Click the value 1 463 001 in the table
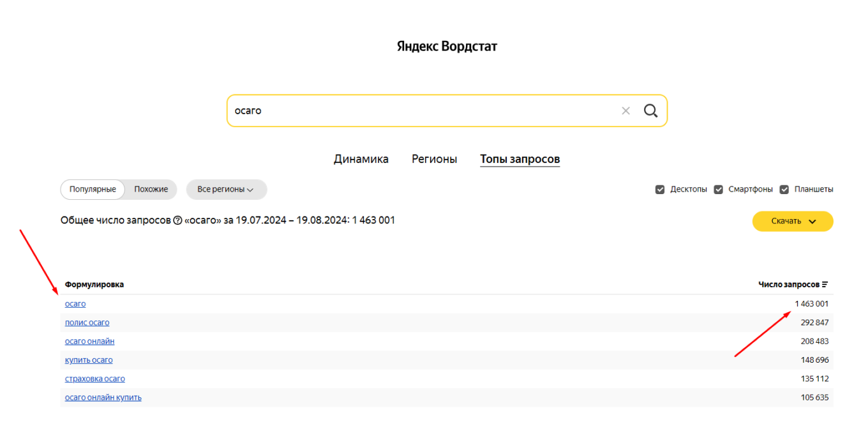 point(812,304)
